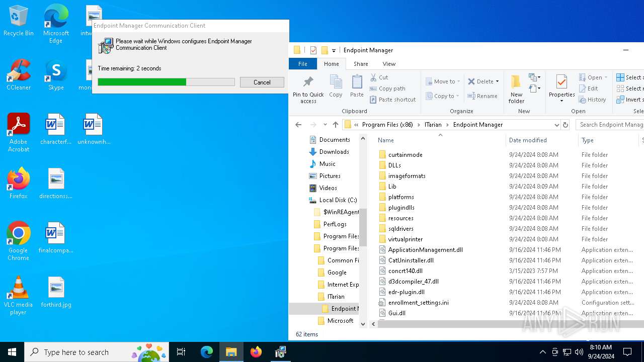The width and height of the screenshot is (644, 362).
Task: Click the Windows Start button
Action: [x=12, y=352]
